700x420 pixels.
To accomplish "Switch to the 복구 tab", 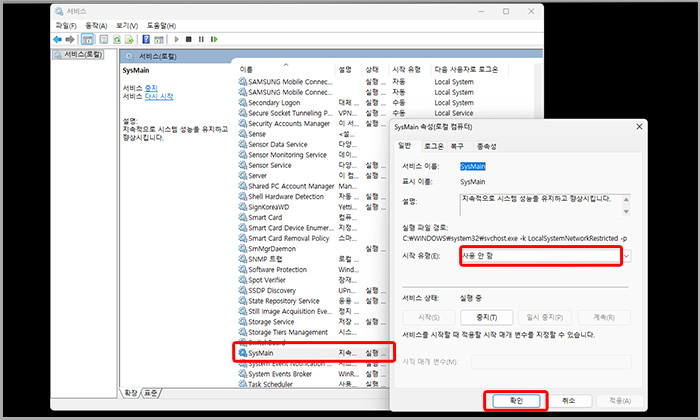I will point(457,146).
